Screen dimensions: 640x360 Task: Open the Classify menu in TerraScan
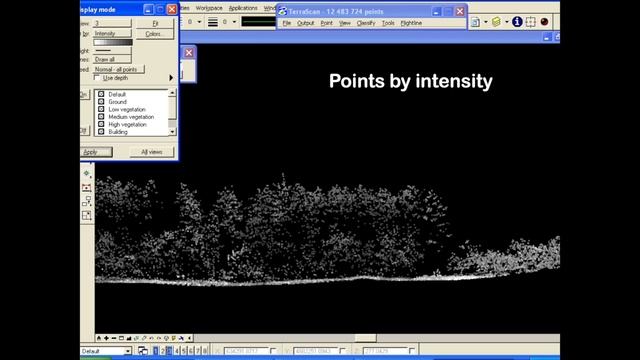click(x=366, y=23)
